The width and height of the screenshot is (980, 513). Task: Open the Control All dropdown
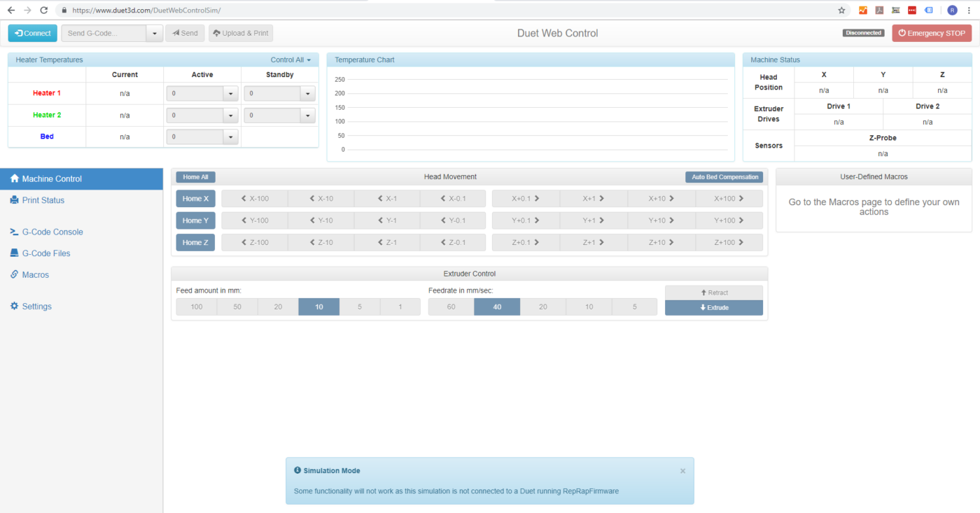click(290, 60)
